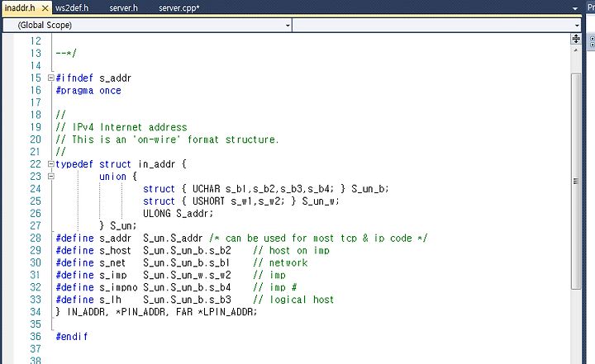Click 'This is an on-wire format structure' comment
This screenshot has width=595, height=364.
tap(175, 139)
